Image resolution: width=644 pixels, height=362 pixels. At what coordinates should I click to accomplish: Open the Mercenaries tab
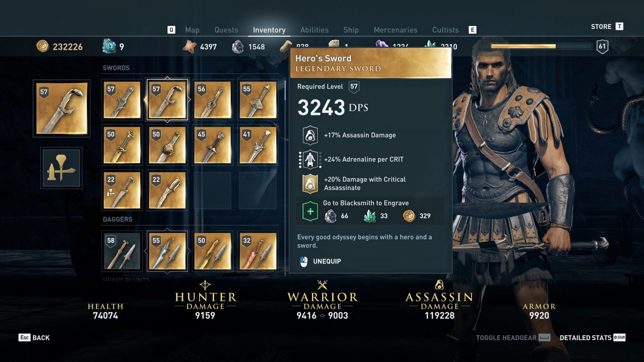395,30
